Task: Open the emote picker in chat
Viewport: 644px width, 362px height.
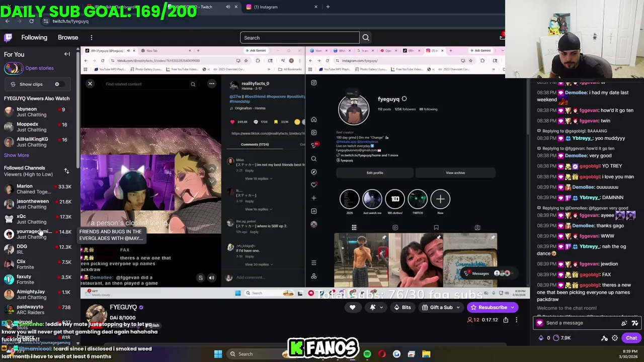Action: [x=635, y=323]
